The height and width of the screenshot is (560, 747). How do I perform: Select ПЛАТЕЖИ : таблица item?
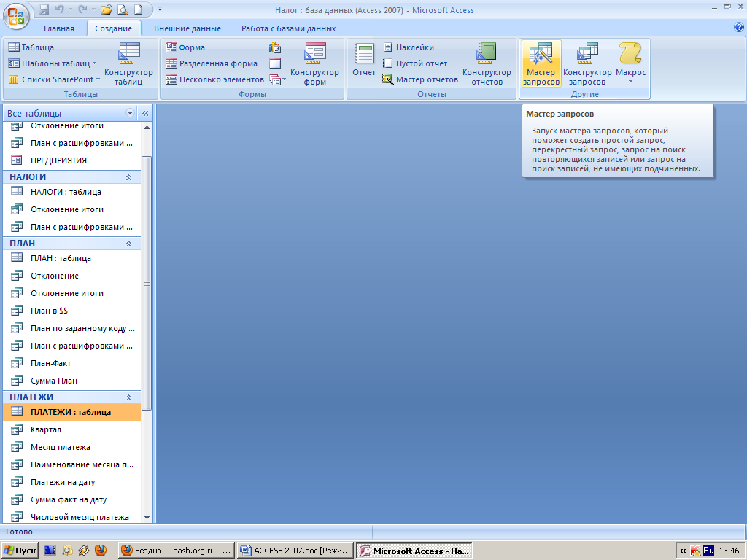[x=72, y=413]
